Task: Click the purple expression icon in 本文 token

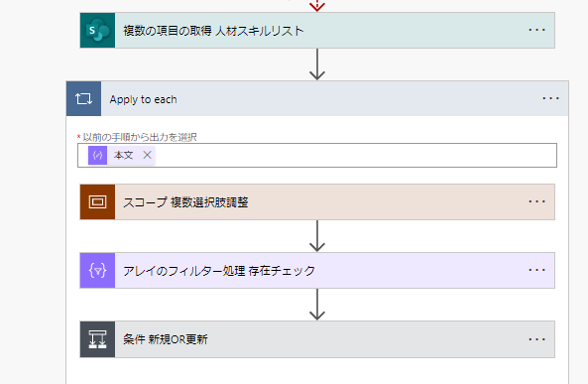Action: point(98,155)
